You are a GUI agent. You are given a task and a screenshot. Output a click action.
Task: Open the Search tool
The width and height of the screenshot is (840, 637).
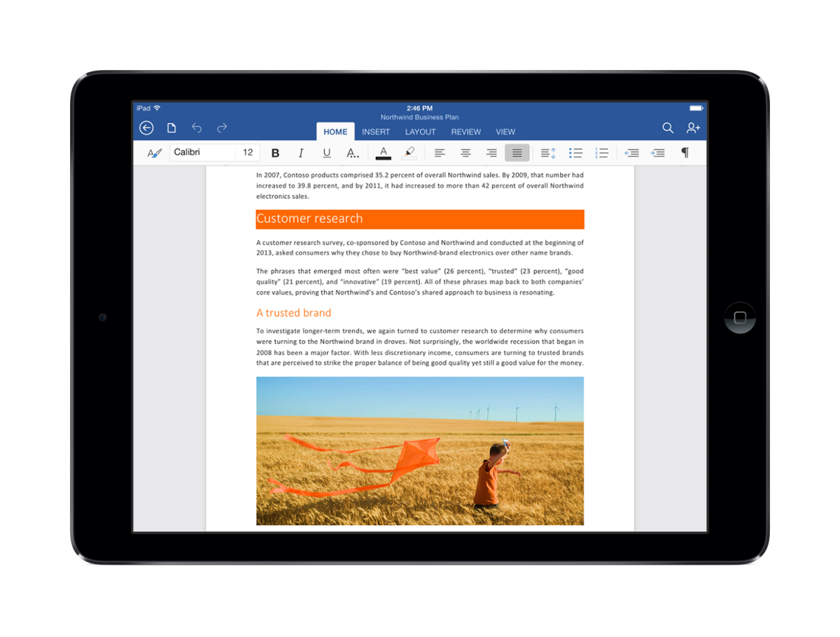point(667,128)
